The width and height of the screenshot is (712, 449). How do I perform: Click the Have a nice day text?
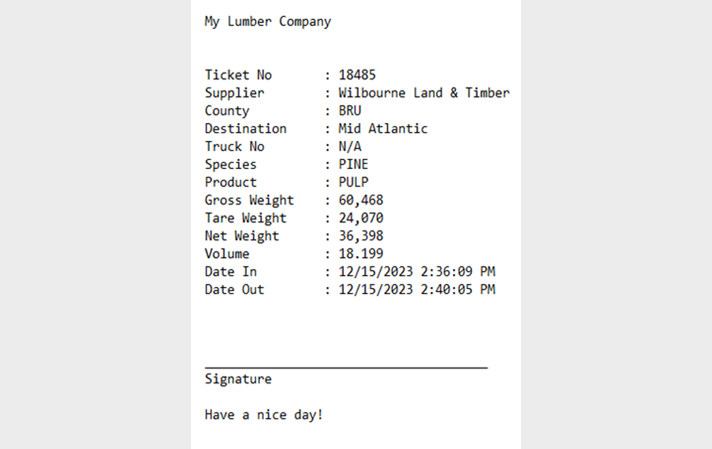pos(264,415)
